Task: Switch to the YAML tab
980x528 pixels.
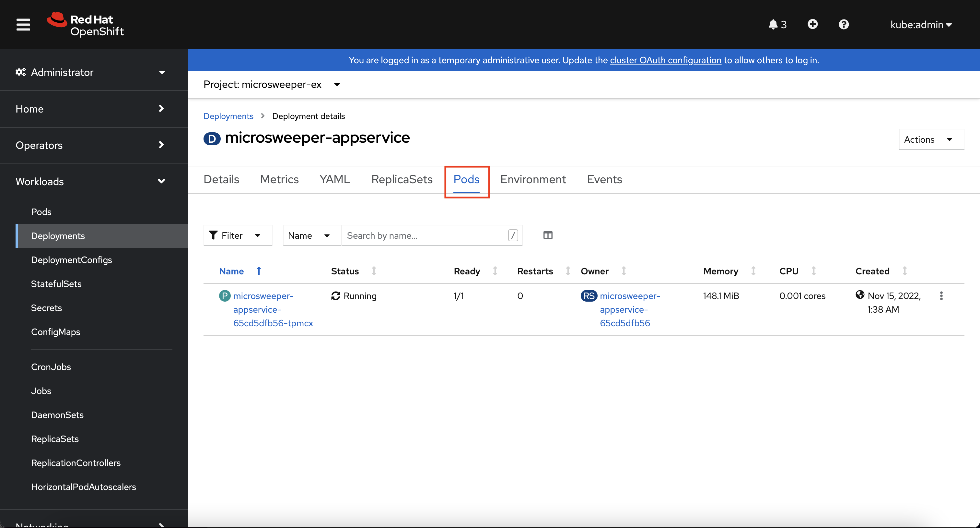Action: coord(334,179)
